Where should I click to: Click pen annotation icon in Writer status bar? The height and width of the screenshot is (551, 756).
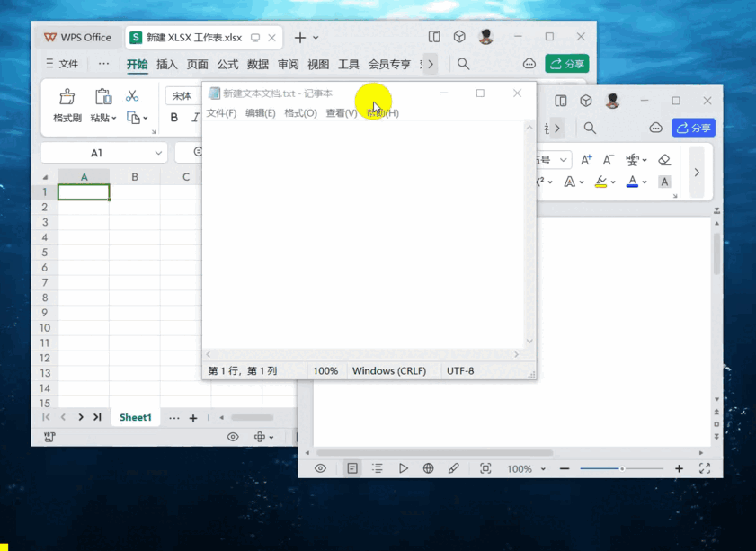click(453, 468)
